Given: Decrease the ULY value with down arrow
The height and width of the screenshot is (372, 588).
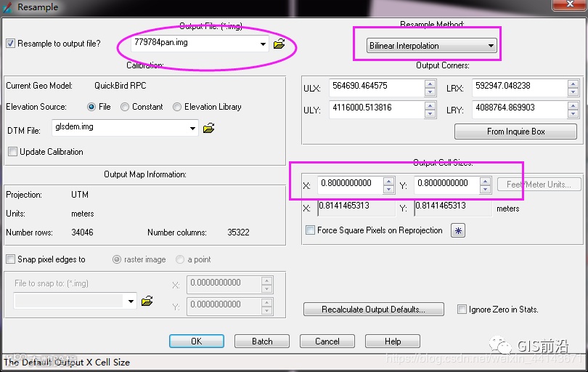Looking at the screenshot, I should [430, 114].
